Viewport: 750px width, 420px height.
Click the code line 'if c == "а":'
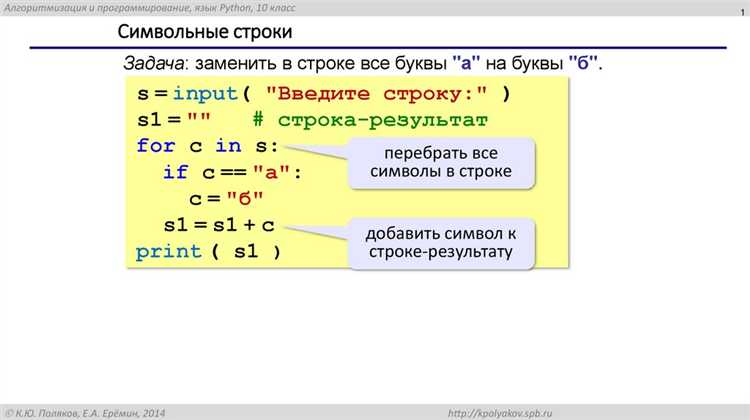(x=232, y=172)
